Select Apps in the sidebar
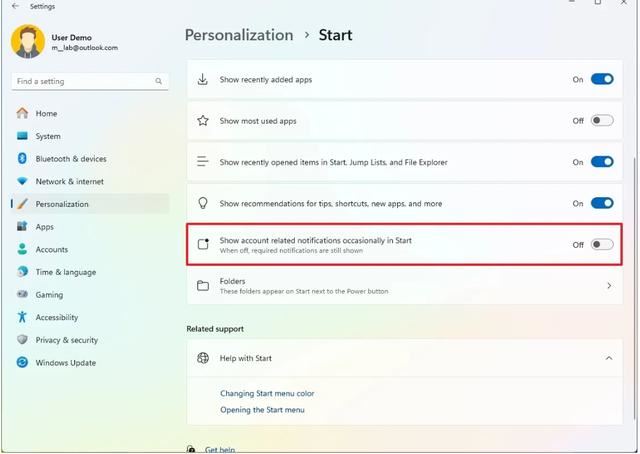This screenshot has width=640, height=454. 45,227
